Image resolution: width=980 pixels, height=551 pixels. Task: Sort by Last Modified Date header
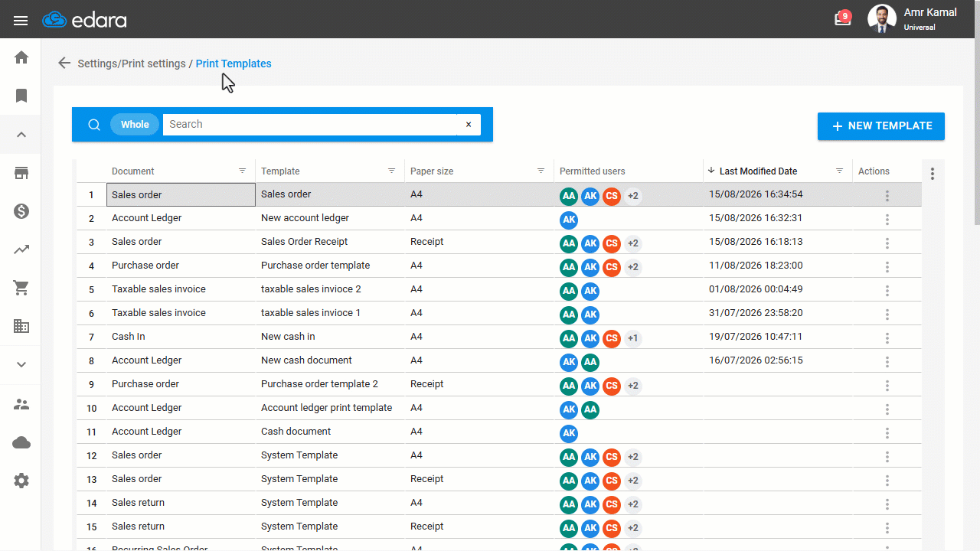[758, 171]
